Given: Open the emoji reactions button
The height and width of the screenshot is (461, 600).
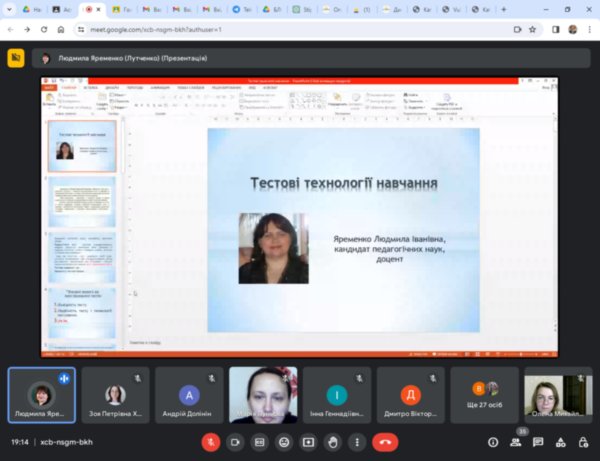Looking at the screenshot, I should tap(285, 441).
